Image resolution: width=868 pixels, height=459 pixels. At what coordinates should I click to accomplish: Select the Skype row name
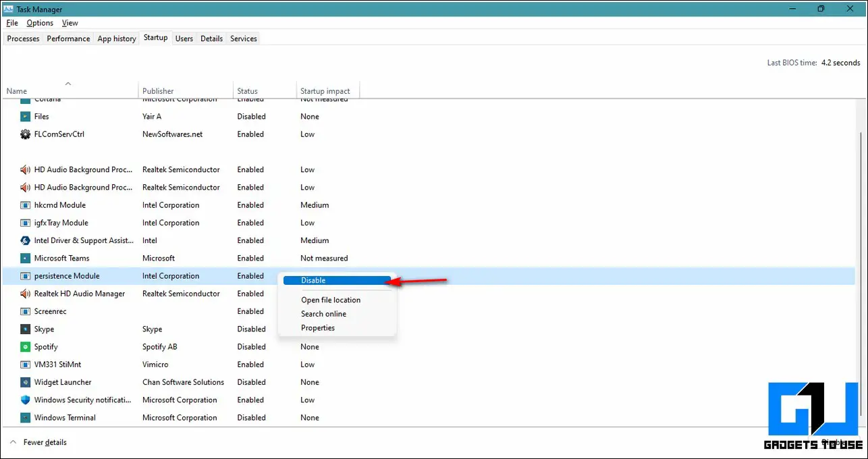coord(44,329)
